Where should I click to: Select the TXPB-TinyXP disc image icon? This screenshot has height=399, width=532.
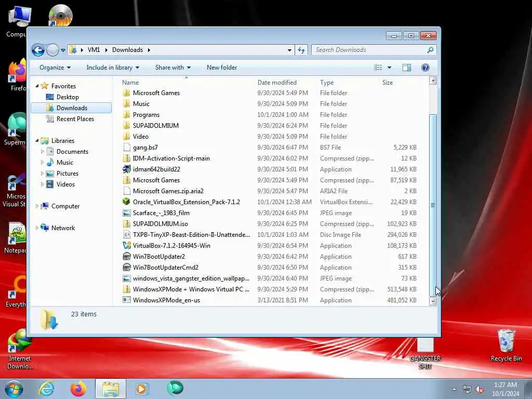(127, 234)
